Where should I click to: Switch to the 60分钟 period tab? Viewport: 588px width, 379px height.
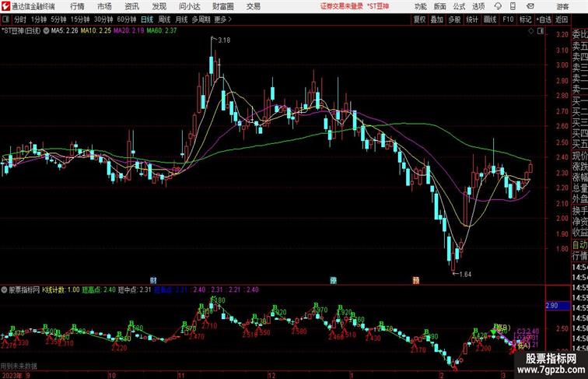127,19
